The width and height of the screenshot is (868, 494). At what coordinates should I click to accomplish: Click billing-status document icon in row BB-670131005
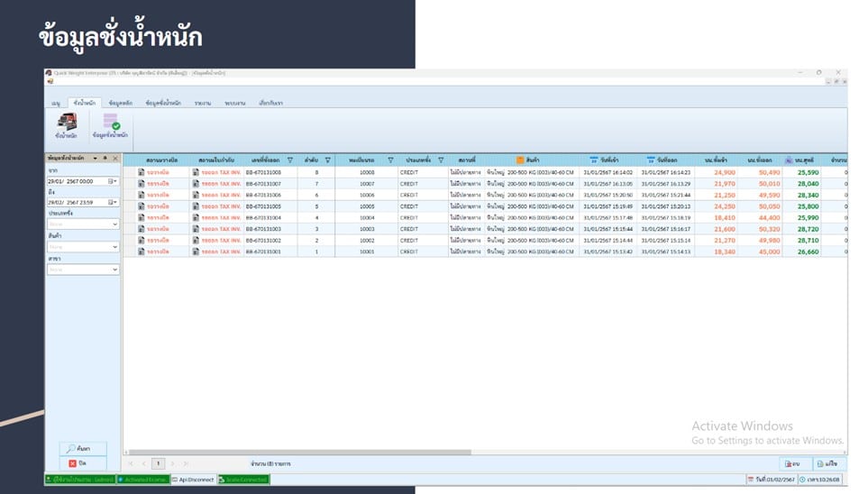point(142,206)
